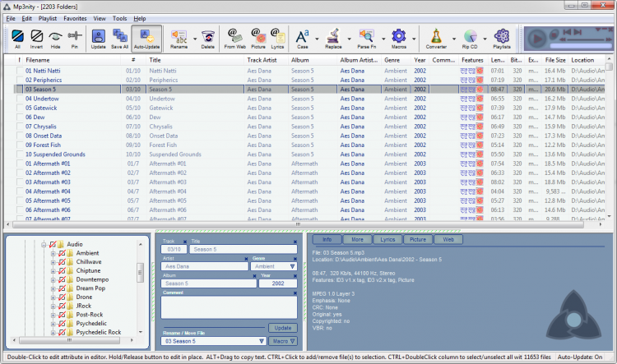Toggle the Auto-Update toolbar button
This screenshot has height=364, width=617.
pos(146,39)
